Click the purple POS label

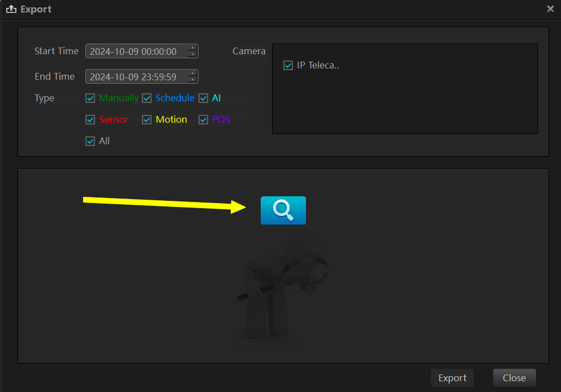[x=221, y=119]
